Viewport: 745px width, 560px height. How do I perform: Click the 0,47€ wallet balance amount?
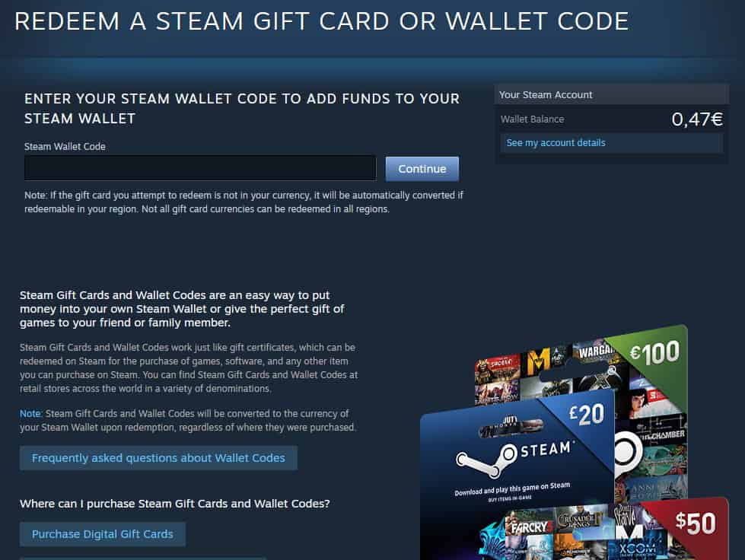pyautogui.click(x=697, y=119)
